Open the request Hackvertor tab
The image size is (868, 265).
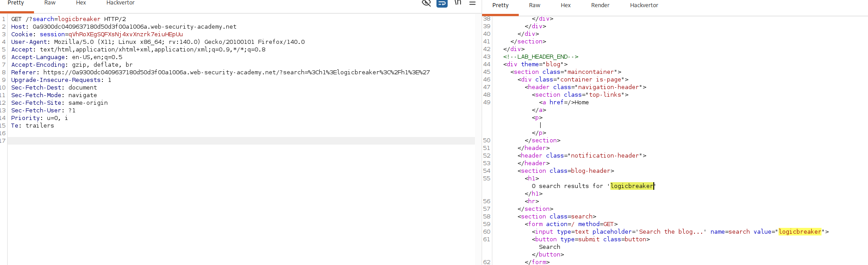[120, 3]
